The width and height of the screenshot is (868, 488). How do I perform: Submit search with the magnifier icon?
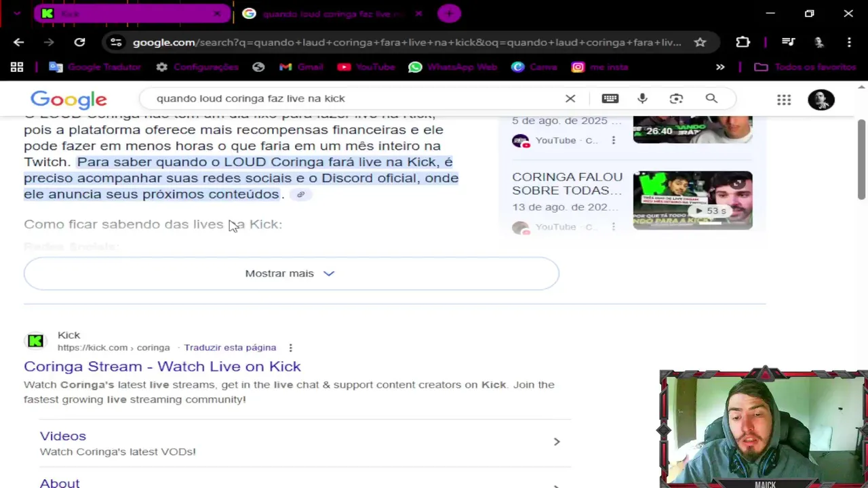[x=711, y=98]
